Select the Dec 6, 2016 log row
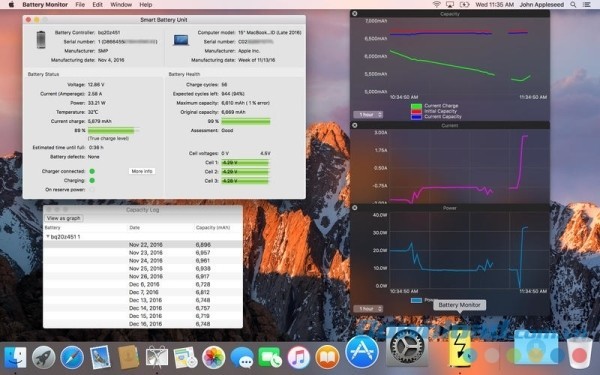 point(143,284)
